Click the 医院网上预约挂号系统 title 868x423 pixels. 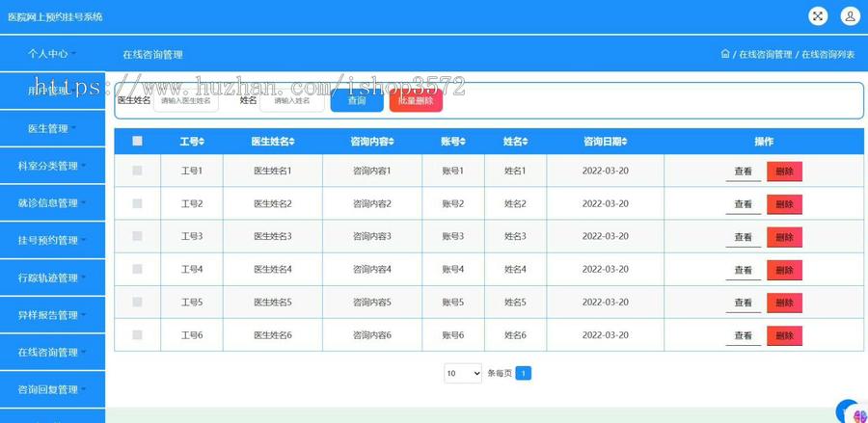coord(55,16)
